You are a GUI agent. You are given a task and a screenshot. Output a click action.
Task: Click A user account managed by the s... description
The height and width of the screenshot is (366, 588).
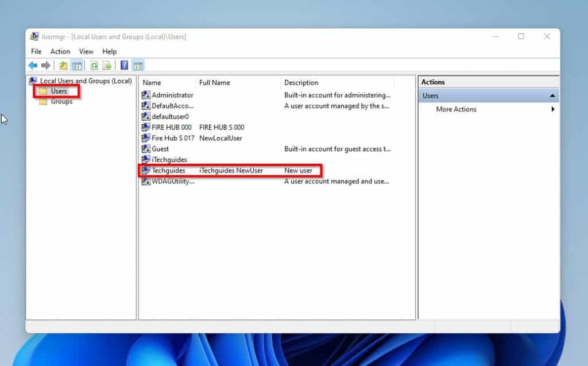pos(336,106)
